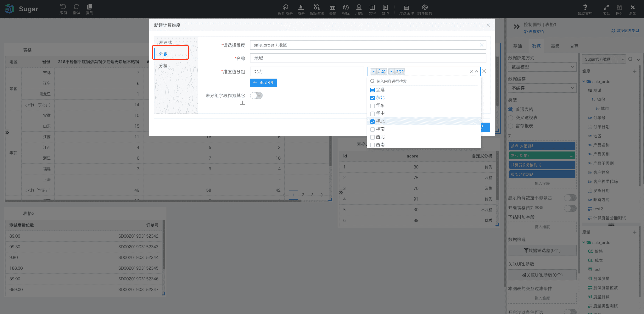Delete the 北方 group row with X icon

(x=484, y=71)
